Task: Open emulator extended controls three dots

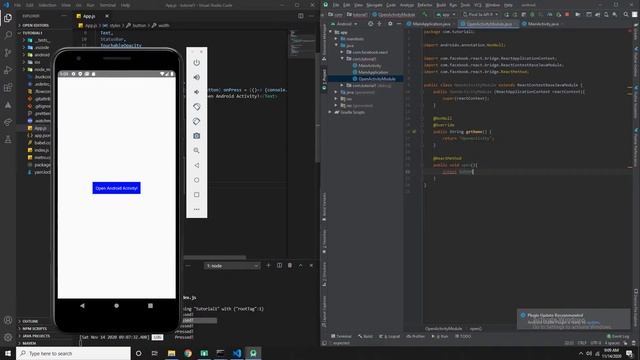Action: [197, 209]
